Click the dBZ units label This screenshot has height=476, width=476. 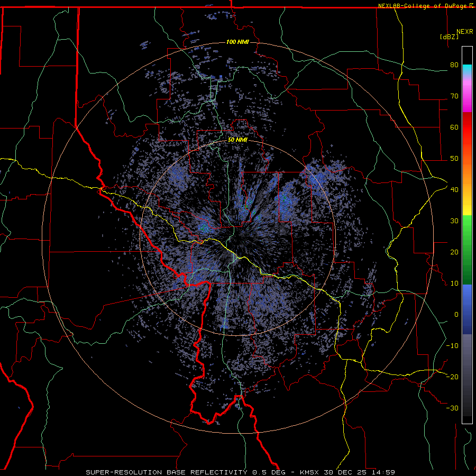tap(449, 36)
